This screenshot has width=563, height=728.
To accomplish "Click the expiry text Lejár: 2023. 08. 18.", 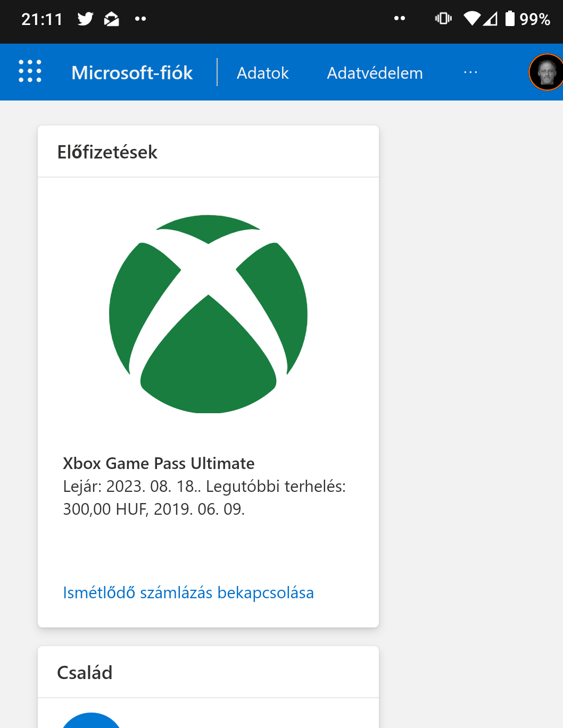I will point(129,486).
